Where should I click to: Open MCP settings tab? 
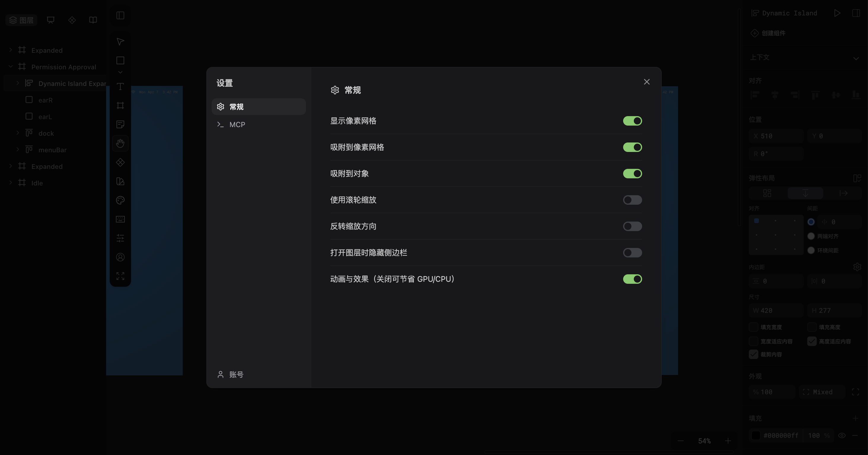tap(259, 125)
